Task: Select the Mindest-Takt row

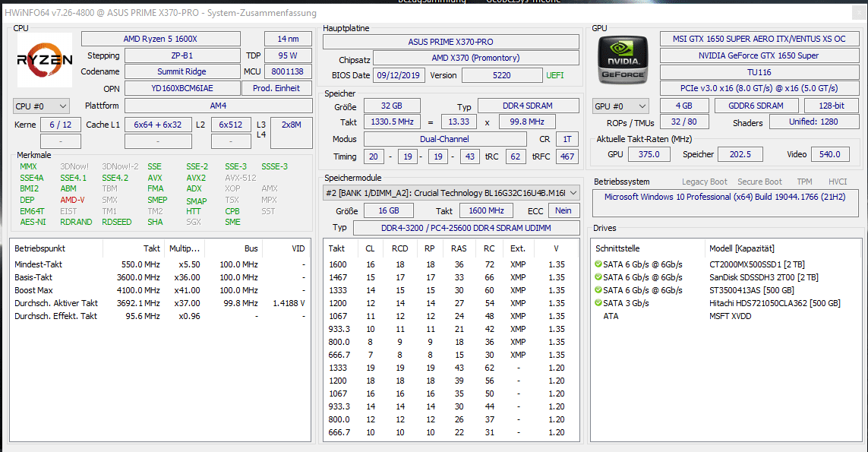Action: point(160,264)
